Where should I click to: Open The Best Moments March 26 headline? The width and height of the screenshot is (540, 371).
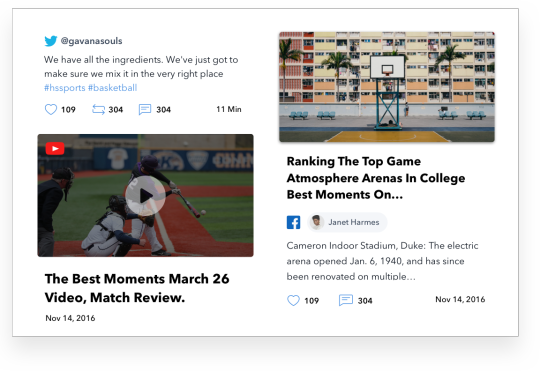(137, 288)
